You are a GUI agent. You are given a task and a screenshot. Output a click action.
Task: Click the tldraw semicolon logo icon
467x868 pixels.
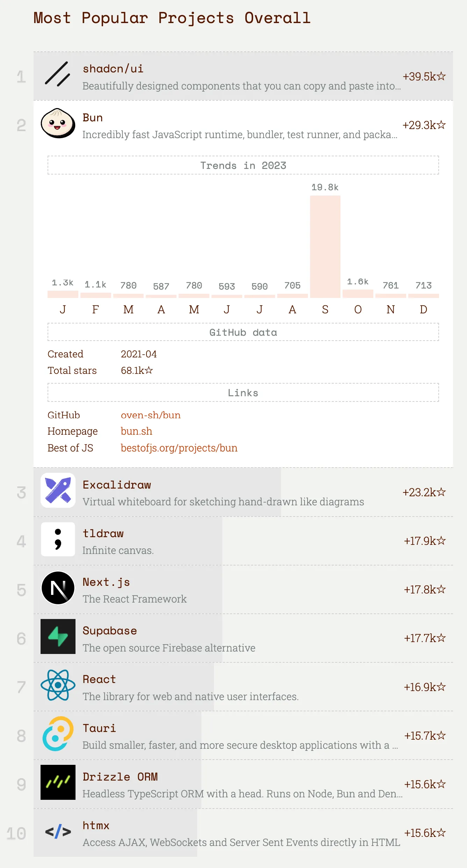coord(58,539)
